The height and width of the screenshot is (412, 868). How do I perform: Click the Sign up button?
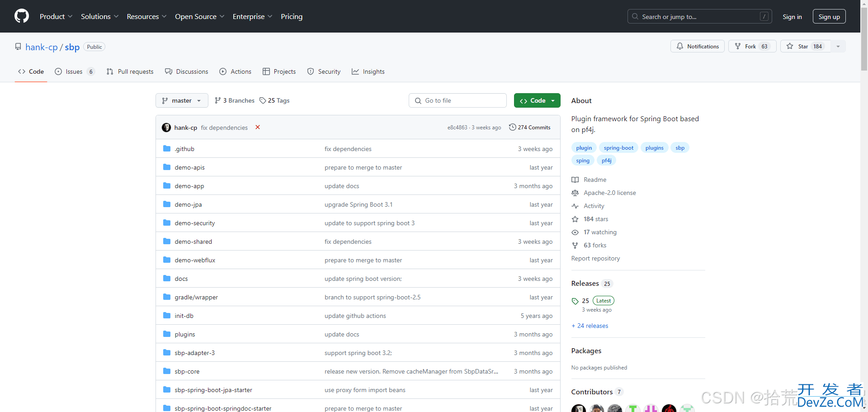829,16
